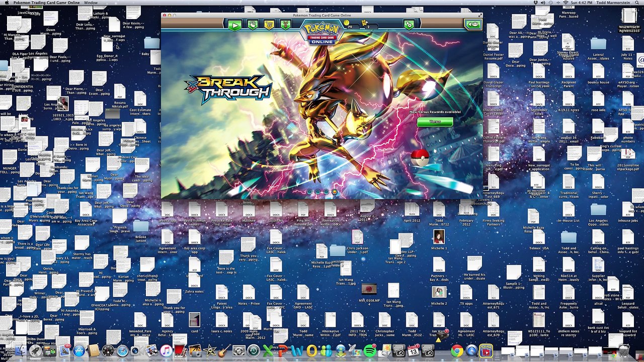The image size is (644, 362).
Task: Select the "April 2012" spreadsheet on the desktop
Action: tap(412, 212)
